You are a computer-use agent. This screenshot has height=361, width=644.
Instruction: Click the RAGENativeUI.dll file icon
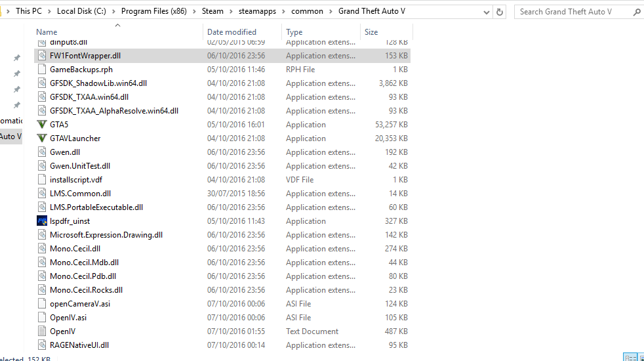pyautogui.click(x=42, y=345)
